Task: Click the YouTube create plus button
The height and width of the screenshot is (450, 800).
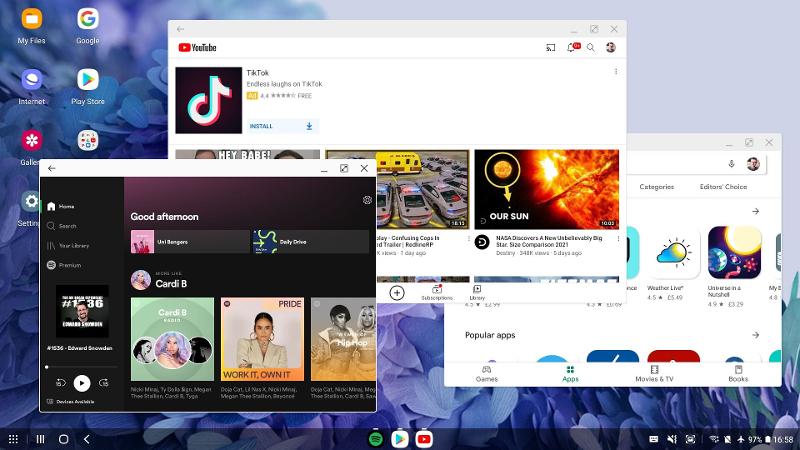Action: [x=397, y=293]
